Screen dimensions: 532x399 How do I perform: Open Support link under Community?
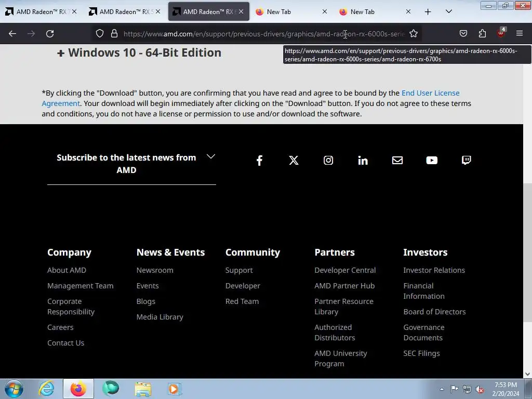(239, 270)
